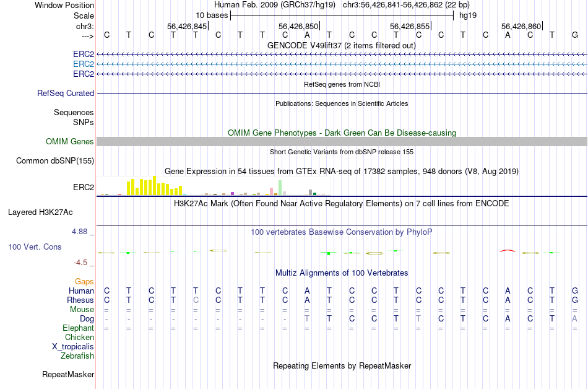Open the Layered H3K27Ac track label
Viewport: 588px width, 389px height.
pos(40,212)
